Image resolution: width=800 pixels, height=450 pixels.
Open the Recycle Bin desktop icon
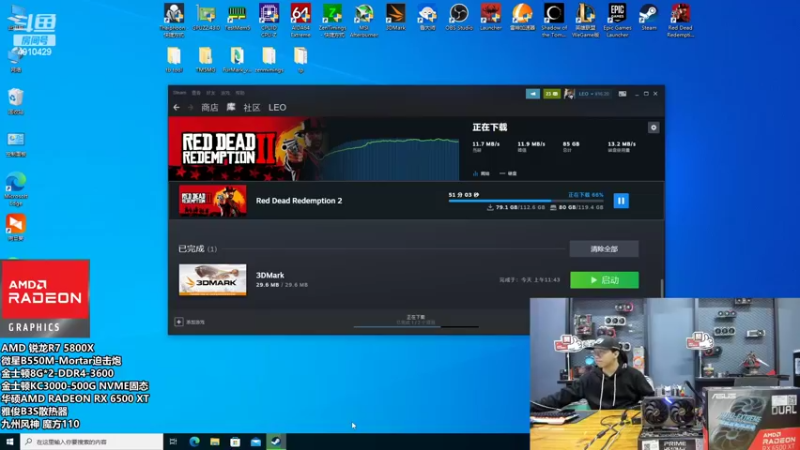click(16, 101)
